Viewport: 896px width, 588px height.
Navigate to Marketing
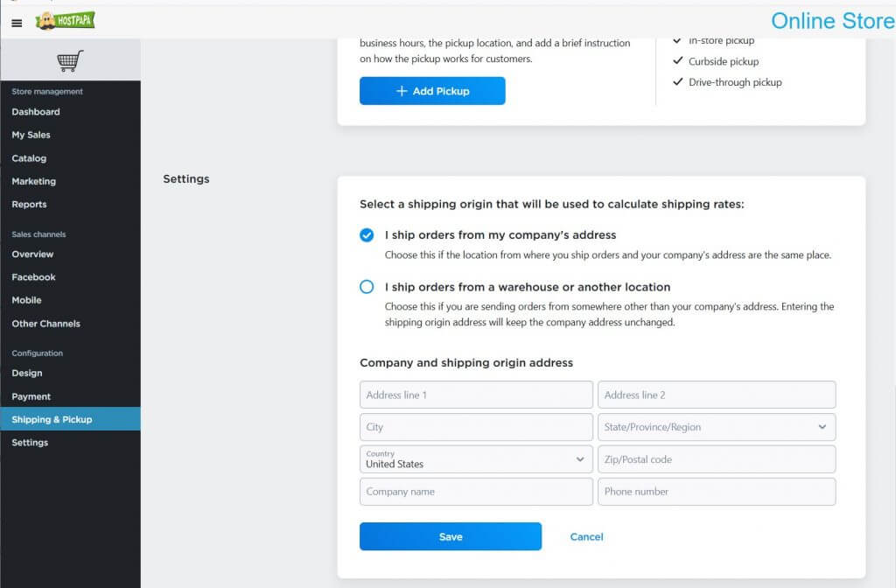(33, 181)
